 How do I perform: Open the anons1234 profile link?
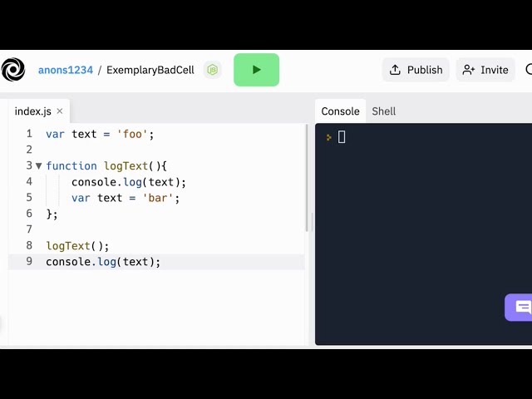coord(66,70)
